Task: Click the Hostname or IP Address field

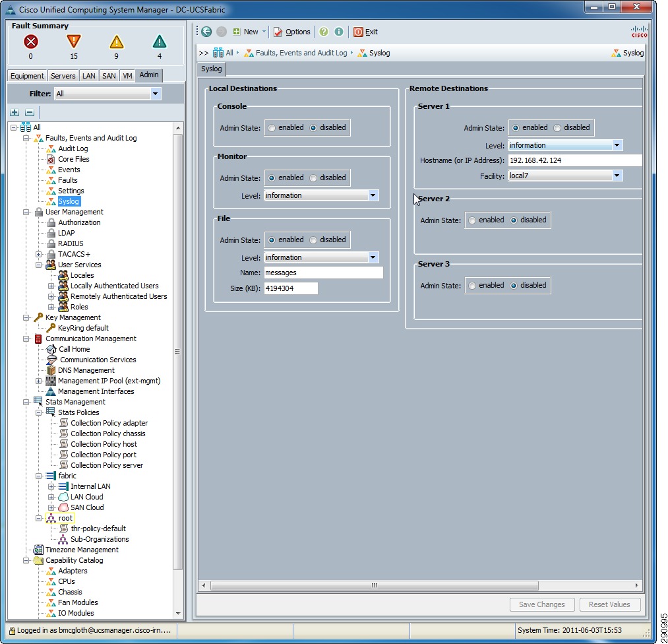Action: (575, 160)
